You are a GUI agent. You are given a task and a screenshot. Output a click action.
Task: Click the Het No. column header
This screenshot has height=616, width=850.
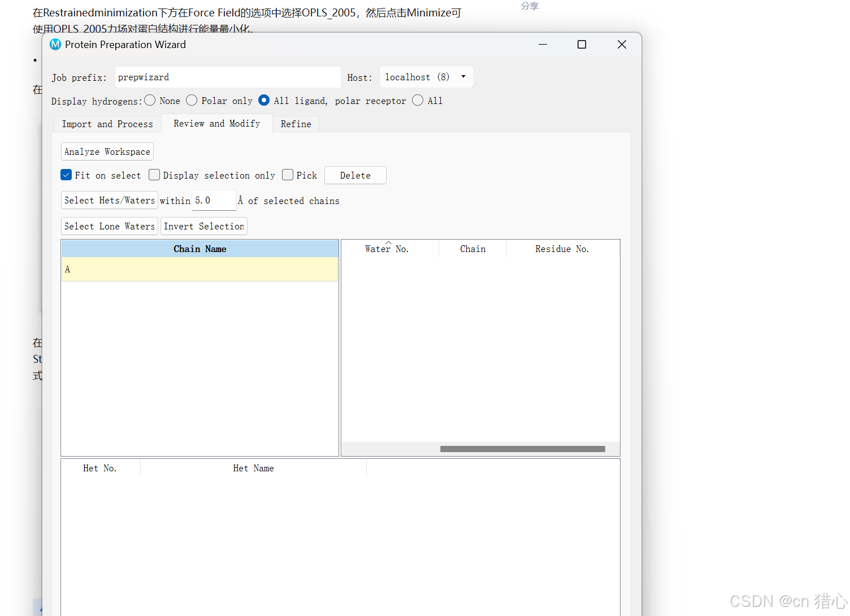pos(100,468)
